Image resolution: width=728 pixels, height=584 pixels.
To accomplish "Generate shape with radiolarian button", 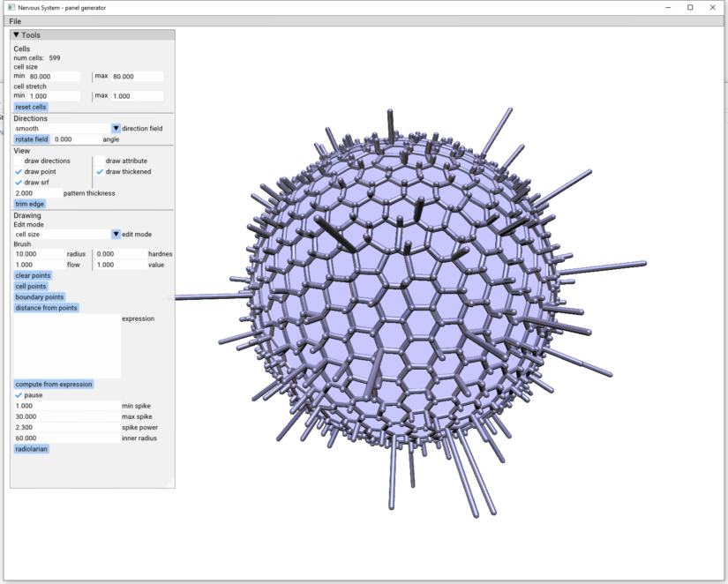I will point(32,449).
